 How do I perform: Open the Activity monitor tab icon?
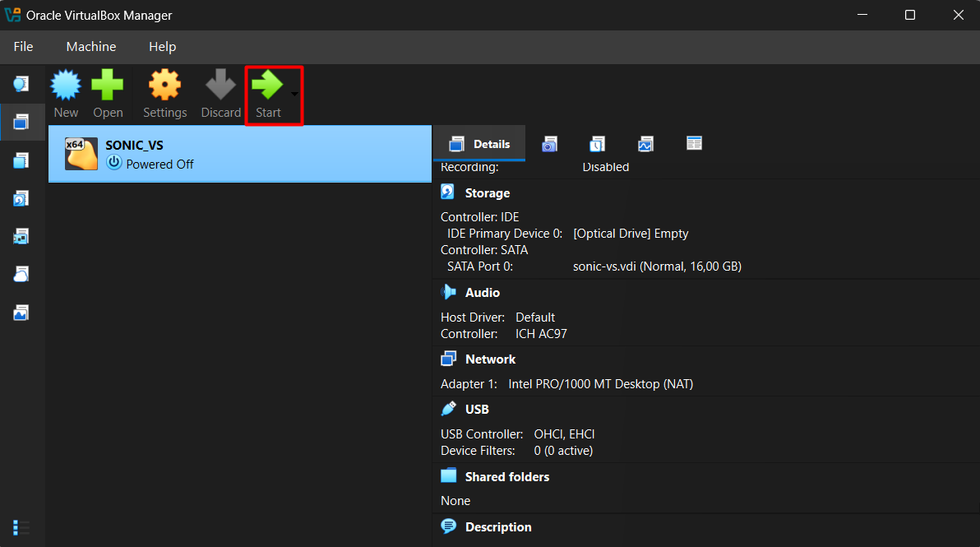[645, 145]
